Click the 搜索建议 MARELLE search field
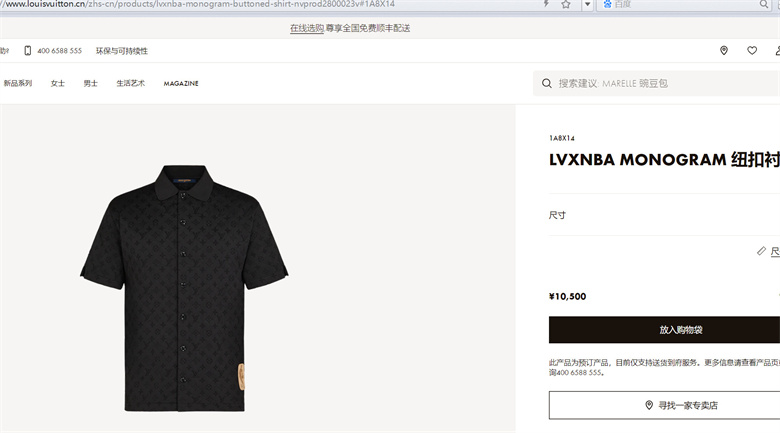This screenshot has height=433, width=780. 657,83
